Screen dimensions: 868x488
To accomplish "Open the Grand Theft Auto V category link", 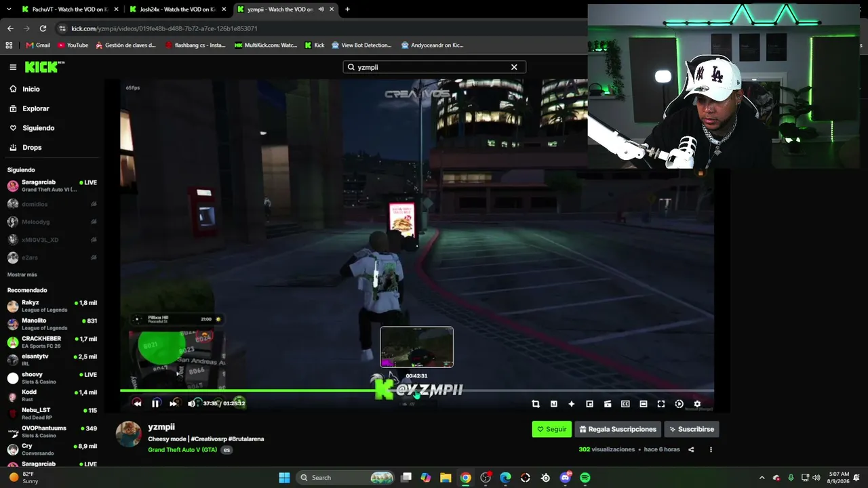I will 182,450.
